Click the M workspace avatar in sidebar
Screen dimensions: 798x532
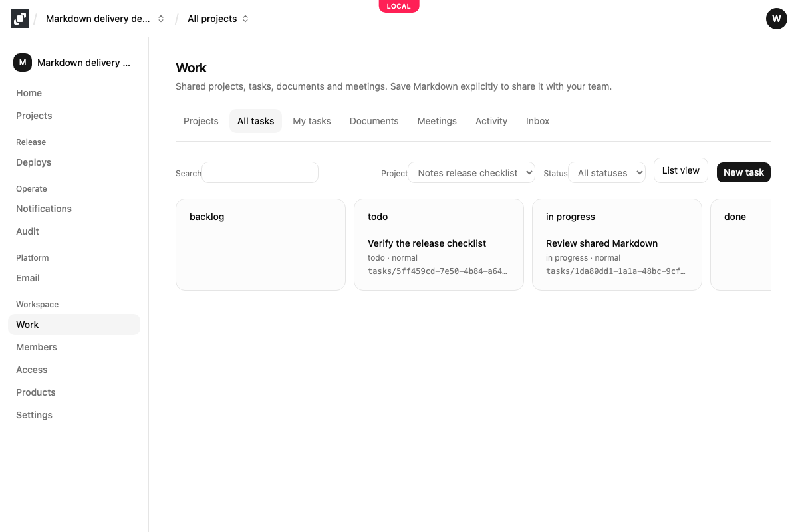(23, 63)
